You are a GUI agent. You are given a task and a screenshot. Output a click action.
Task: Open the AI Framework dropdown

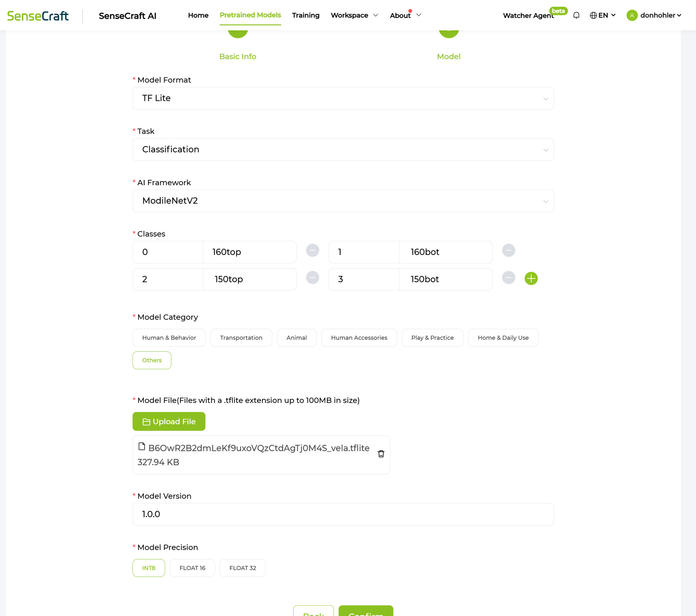click(343, 201)
